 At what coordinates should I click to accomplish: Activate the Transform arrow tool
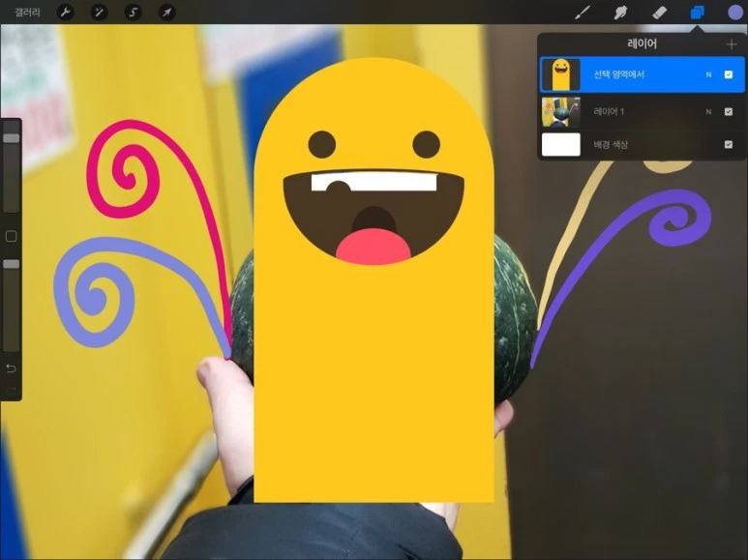(166, 13)
